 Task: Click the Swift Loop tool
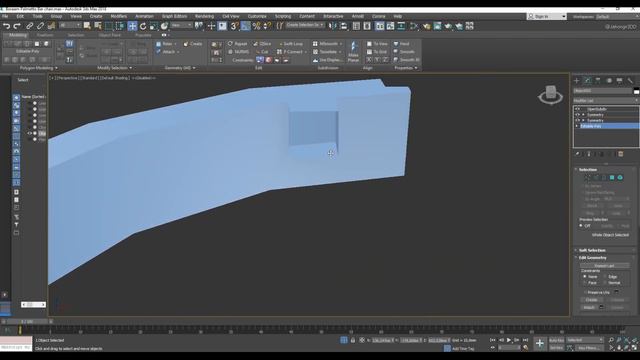290,44
